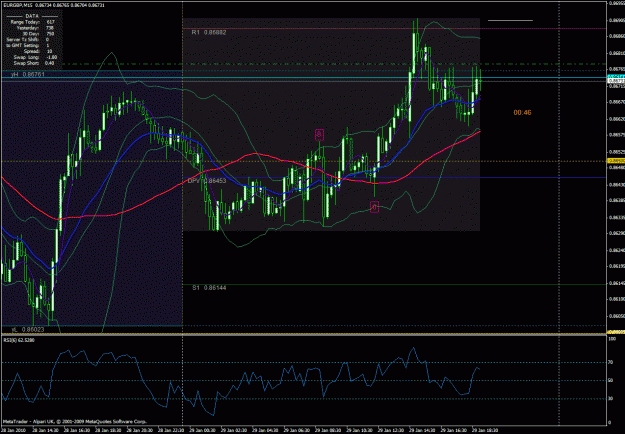
Task: Select the yL 0.86023 level label
Action: click(28, 330)
